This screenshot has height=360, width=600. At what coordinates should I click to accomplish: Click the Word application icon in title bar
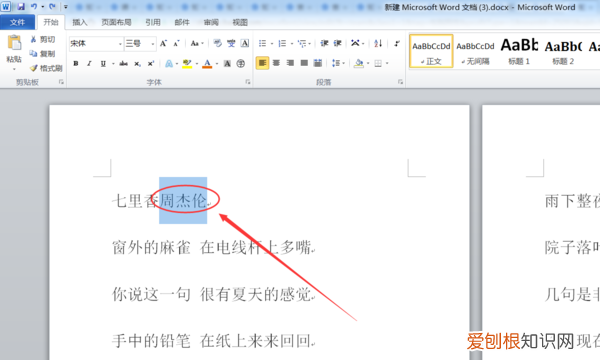6,7
